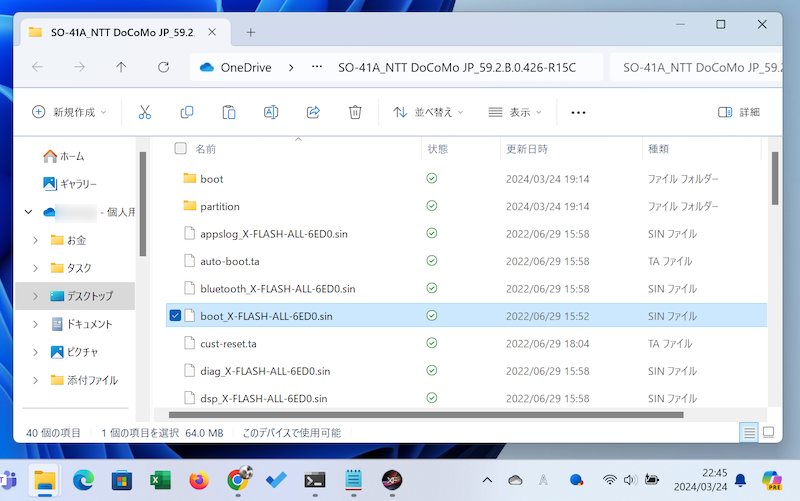
Task: Open the partition folder
Action: coord(219,206)
